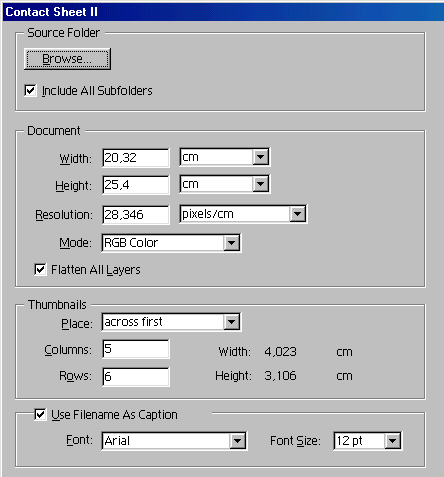Click the Resolution value field

pyautogui.click(x=136, y=215)
